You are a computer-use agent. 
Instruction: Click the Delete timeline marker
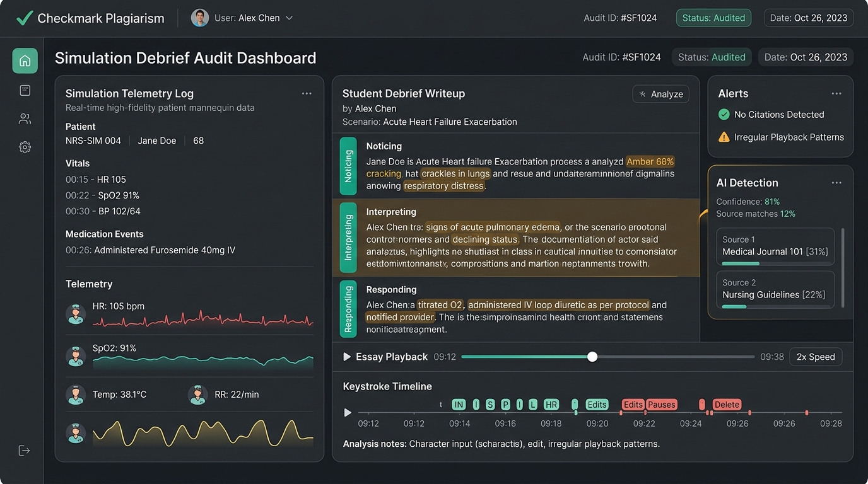point(727,405)
